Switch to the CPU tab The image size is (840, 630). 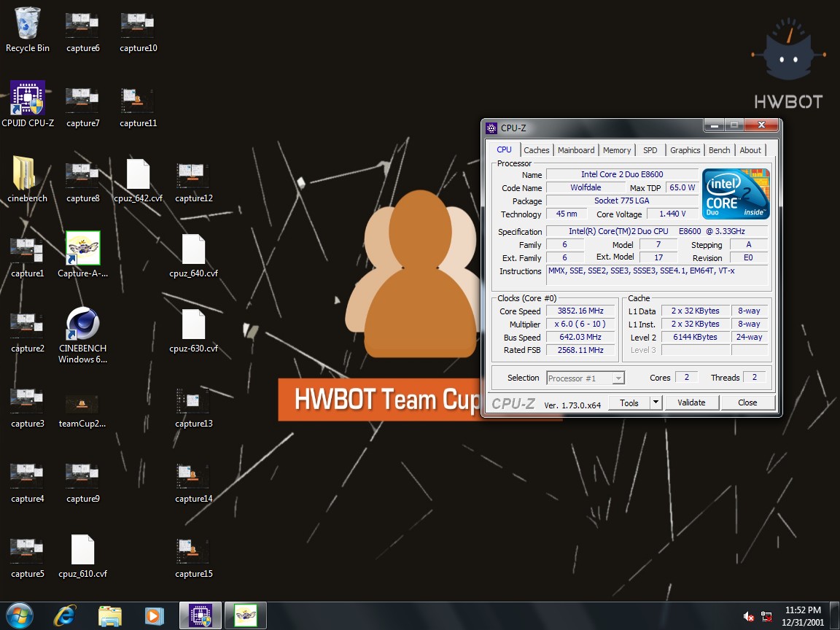click(x=504, y=150)
